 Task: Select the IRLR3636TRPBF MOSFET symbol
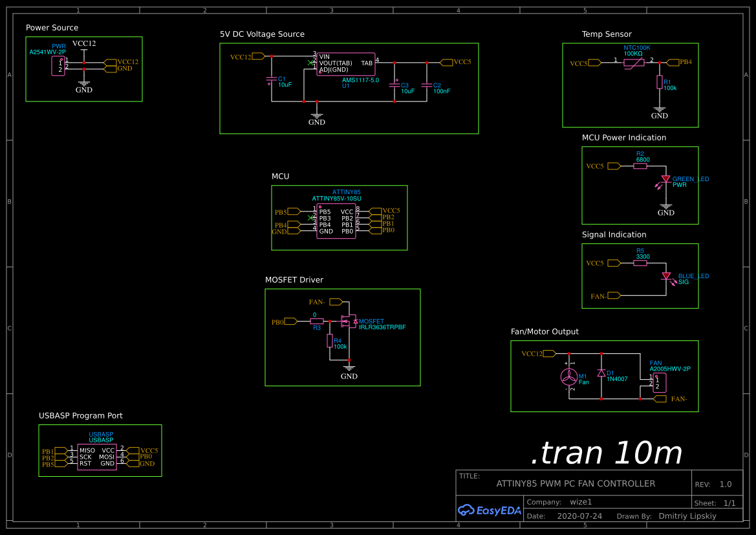349,321
